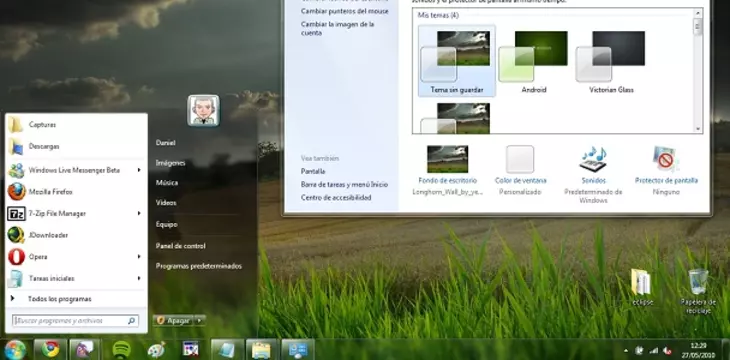Expand the Opera jump list arrow

click(x=139, y=257)
